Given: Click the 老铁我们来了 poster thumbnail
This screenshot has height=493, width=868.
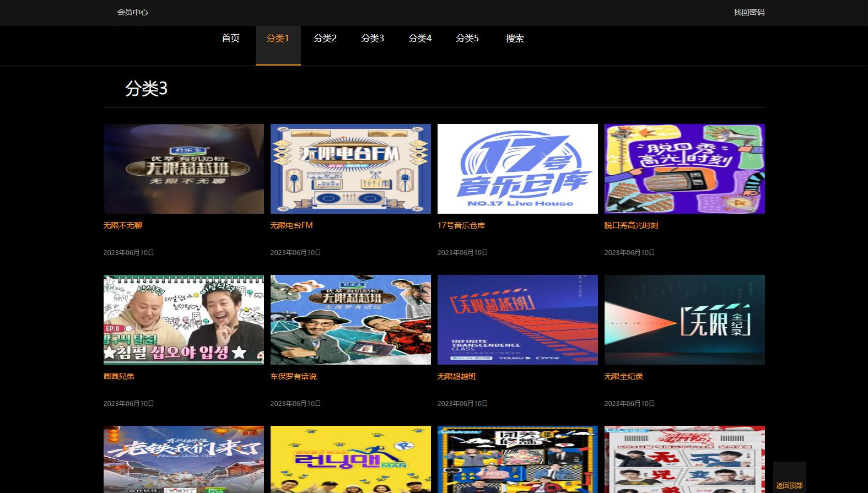Looking at the screenshot, I should (184, 459).
